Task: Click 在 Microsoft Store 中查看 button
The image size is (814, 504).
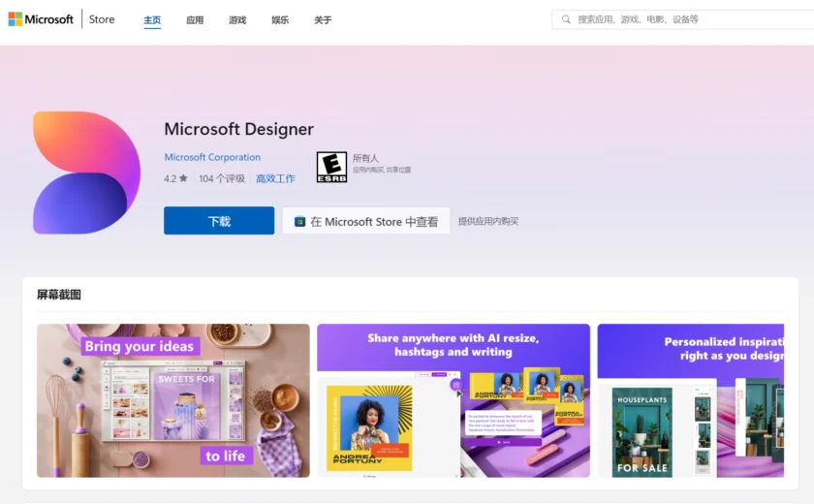Action: pos(366,221)
